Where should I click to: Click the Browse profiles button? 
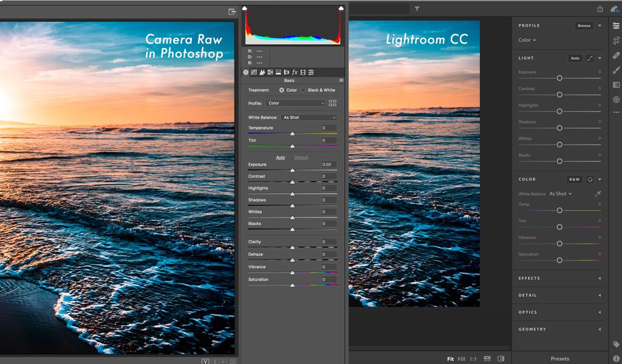(584, 25)
